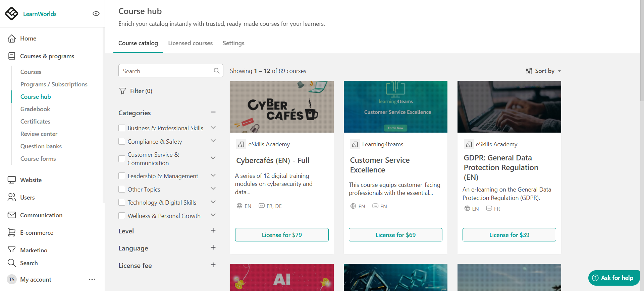This screenshot has height=291, width=644.
Task: Open Home from the sidebar
Action: (x=28, y=39)
